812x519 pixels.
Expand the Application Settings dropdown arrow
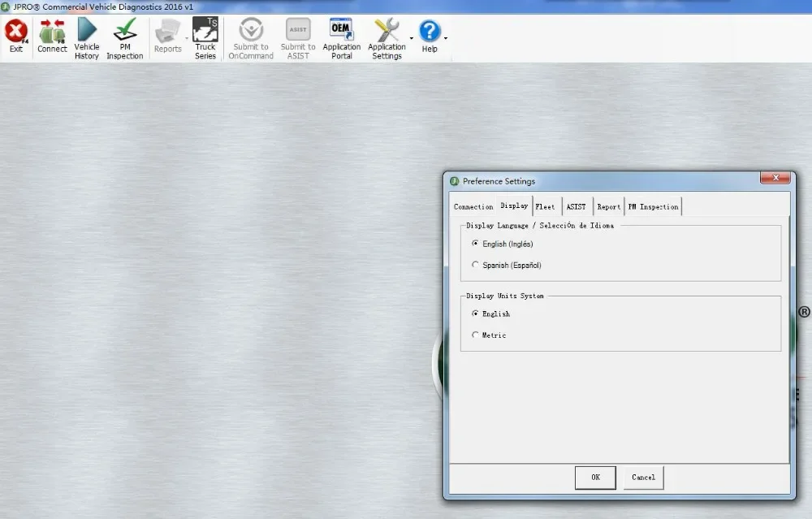click(412, 38)
